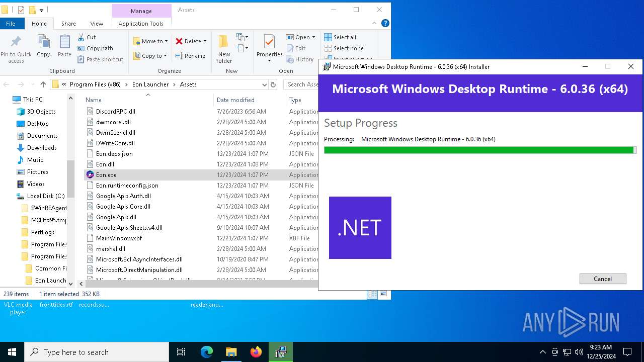
Task: Click the Up one level arrow
Action: point(43,84)
